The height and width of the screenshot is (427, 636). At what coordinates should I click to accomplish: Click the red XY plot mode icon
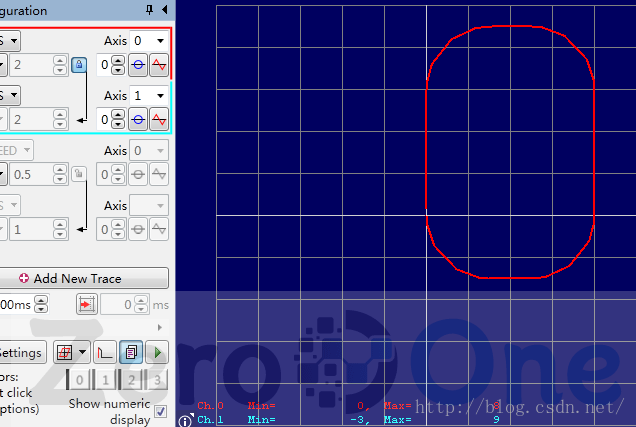(64, 353)
